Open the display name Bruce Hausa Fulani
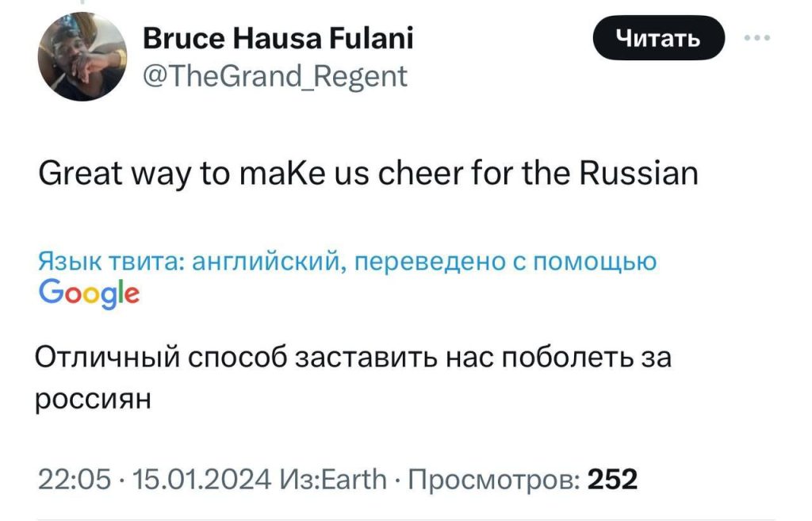The width and height of the screenshot is (812, 521). (279, 38)
